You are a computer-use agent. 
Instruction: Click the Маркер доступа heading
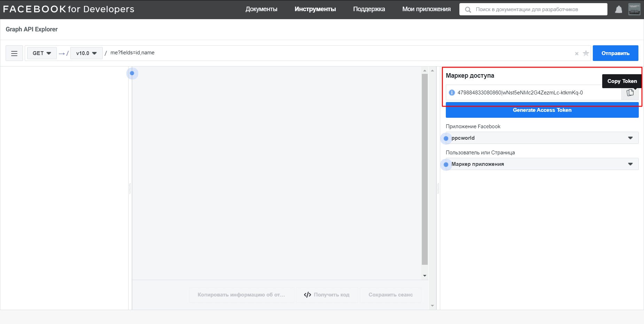pyautogui.click(x=470, y=76)
